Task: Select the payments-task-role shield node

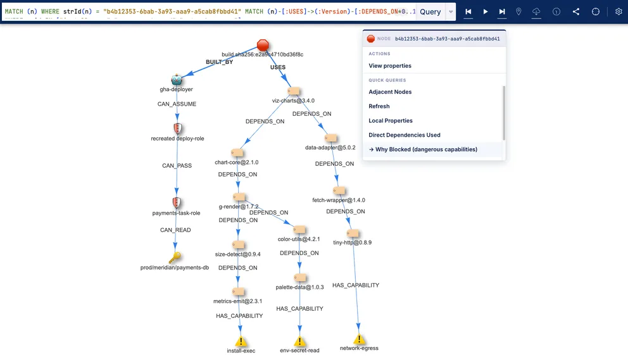Action: click(176, 203)
